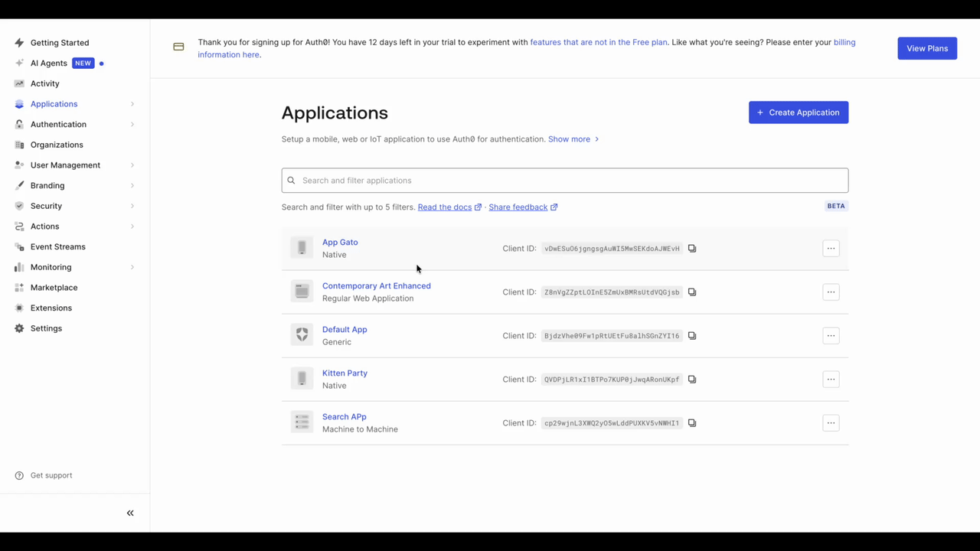
Task: Open the Contemporary Art Enhanced link
Action: point(377,286)
